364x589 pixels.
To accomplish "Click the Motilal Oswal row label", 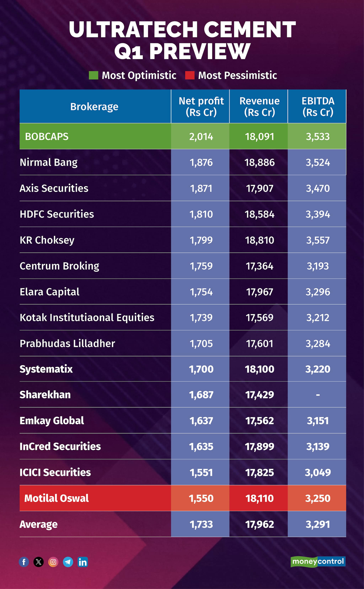I will pos(57,498).
